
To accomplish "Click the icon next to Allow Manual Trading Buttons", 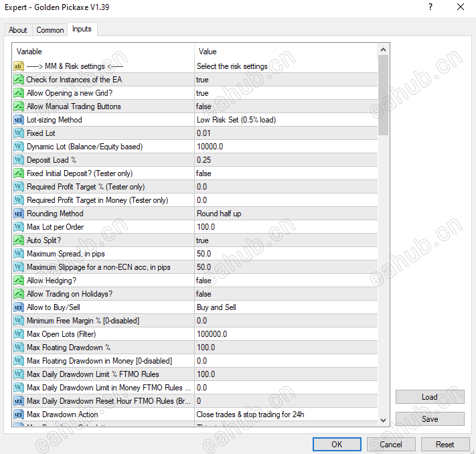I will pyautogui.click(x=19, y=106).
